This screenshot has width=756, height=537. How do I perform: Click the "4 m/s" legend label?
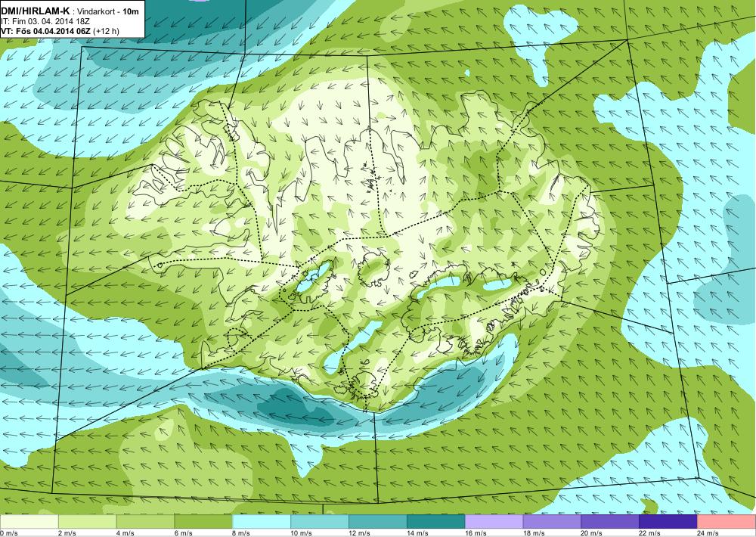(125, 533)
